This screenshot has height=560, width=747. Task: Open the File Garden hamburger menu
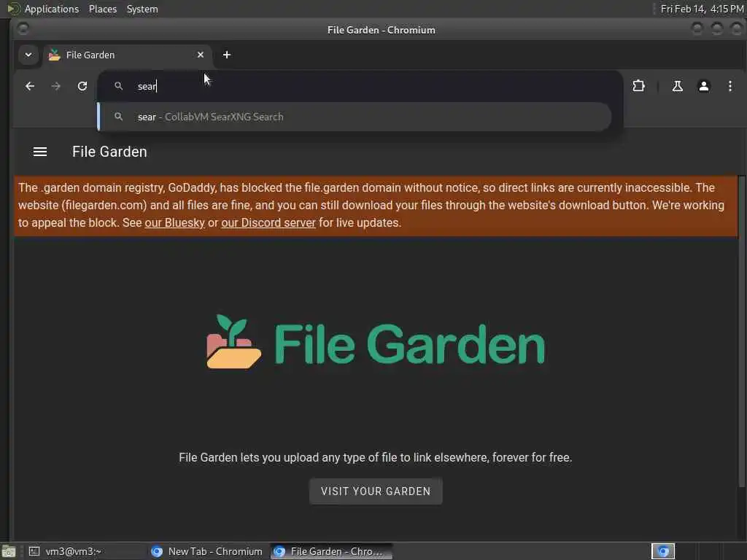(40, 152)
